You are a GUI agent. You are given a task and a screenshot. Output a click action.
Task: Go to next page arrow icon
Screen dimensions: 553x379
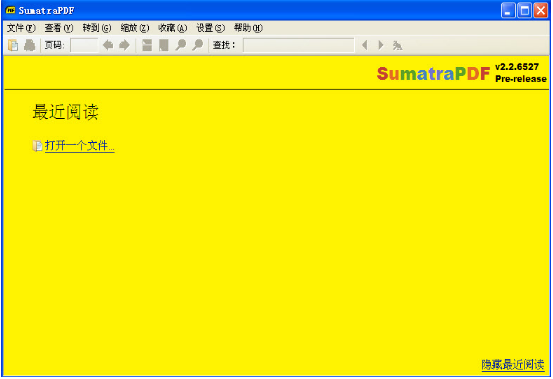[124, 45]
